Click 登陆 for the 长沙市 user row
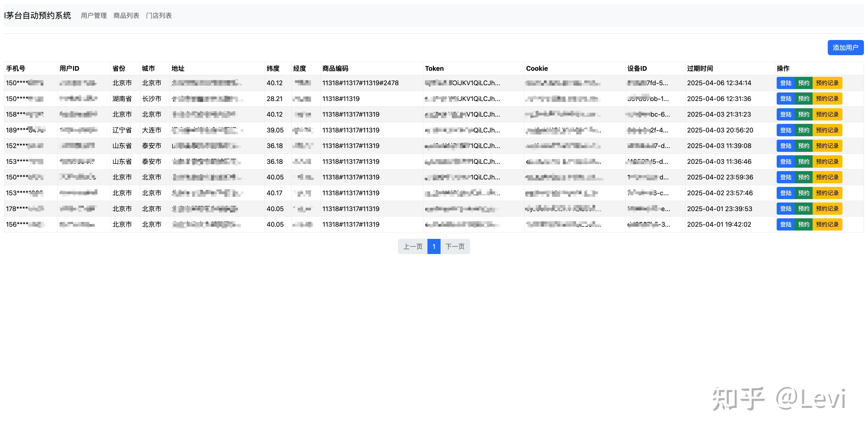The width and height of the screenshot is (868, 433). (x=785, y=99)
